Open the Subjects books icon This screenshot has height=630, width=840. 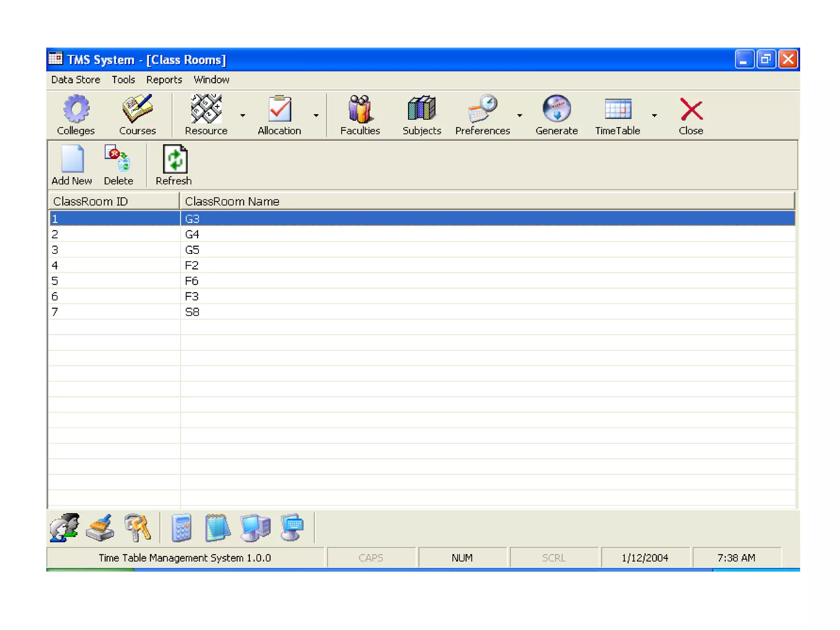422,109
